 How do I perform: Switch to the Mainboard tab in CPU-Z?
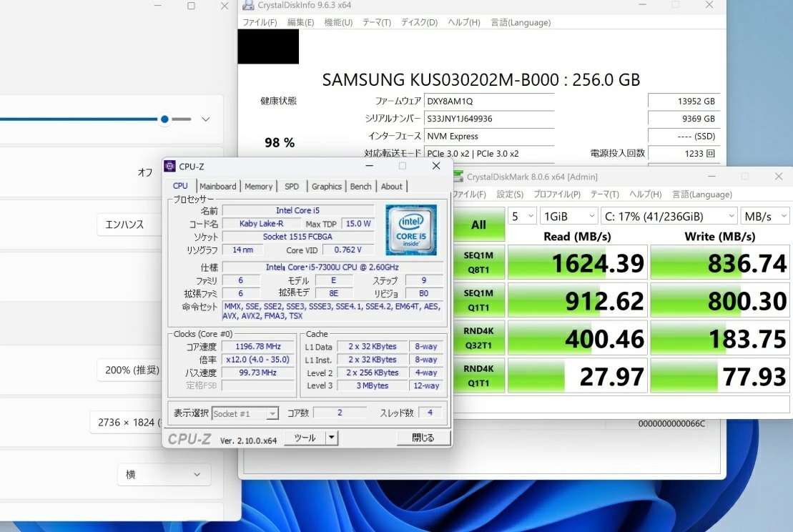(x=217, y=187)
